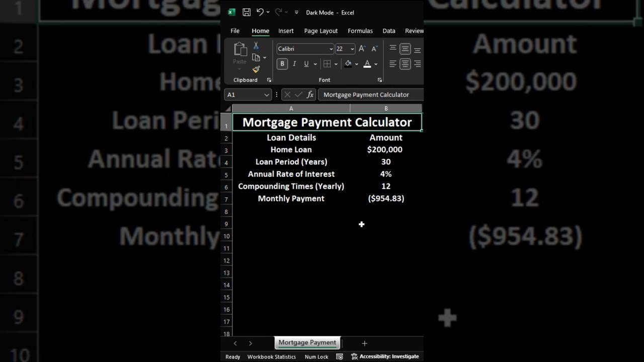This screenshot has width=644, height=362.
Task: Apply the black fill color bucket
Action: (348, 64)
